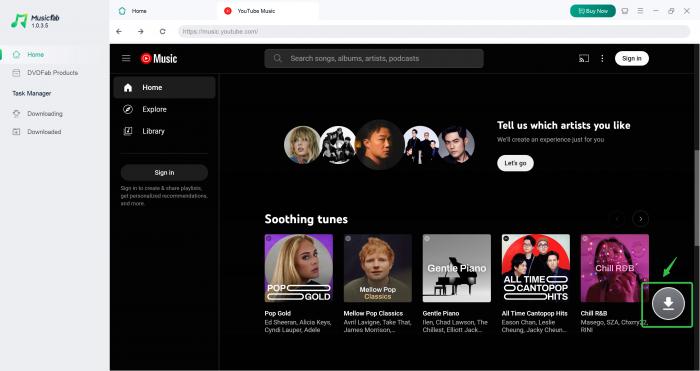Click the YouTube Music logo

point(159,58)
